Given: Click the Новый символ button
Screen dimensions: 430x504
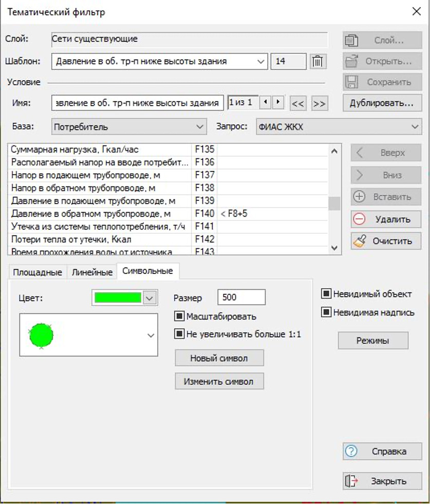Looking at the screenshot, I should (219, 358).
